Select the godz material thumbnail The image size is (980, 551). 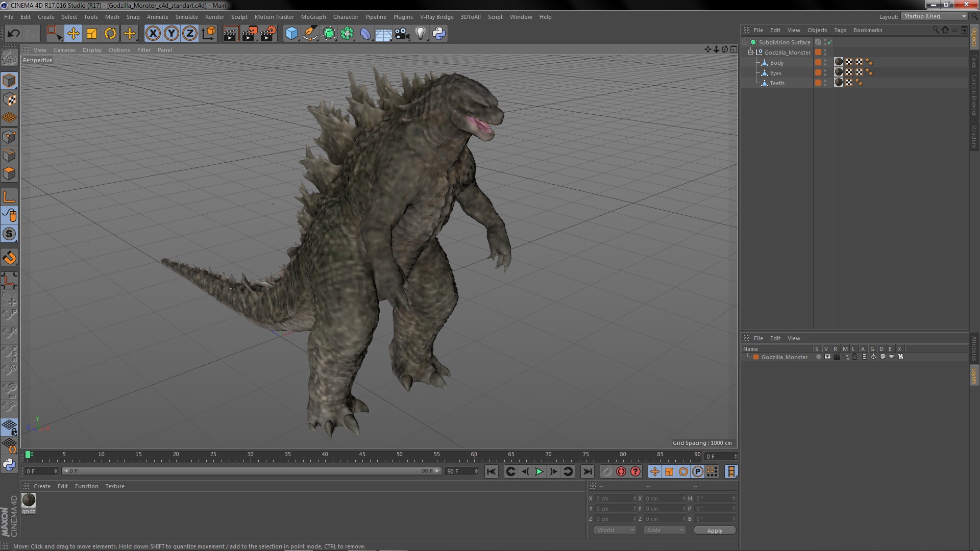click(29, 500)
